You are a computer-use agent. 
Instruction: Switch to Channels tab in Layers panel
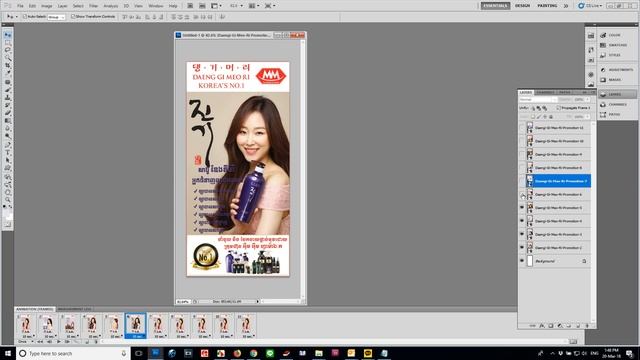[x=545, y=93]
